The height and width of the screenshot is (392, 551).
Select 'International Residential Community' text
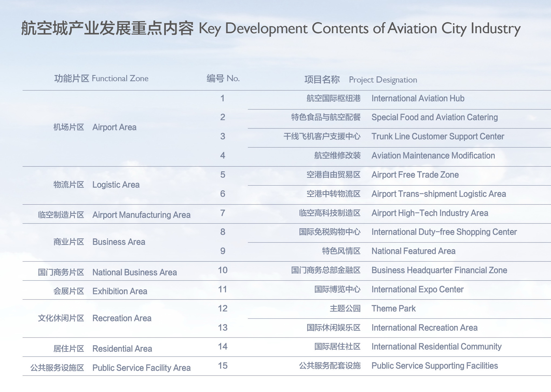pyautogui.click(x=436, y=347)
